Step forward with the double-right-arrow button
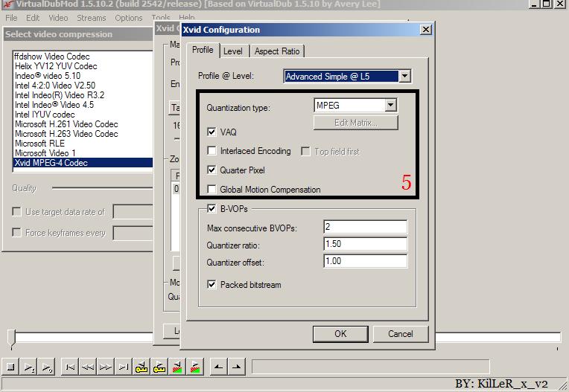The image size is (569, 392). coord(106,367)
